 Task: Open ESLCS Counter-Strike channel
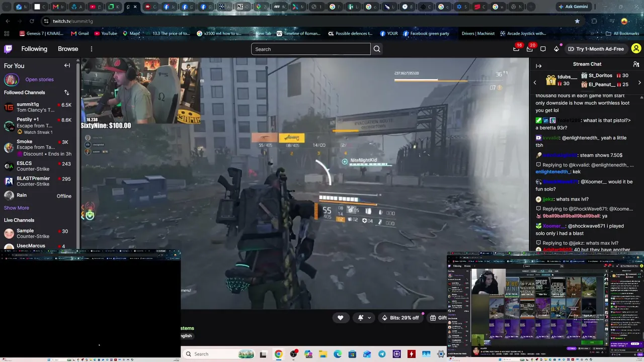(x=38, y=166)
